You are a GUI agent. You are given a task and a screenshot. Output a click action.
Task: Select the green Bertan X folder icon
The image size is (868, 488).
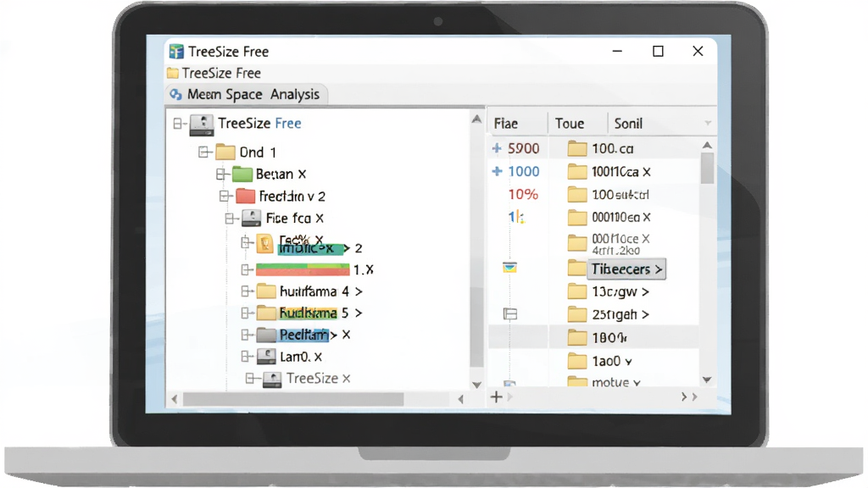(242, 175)
